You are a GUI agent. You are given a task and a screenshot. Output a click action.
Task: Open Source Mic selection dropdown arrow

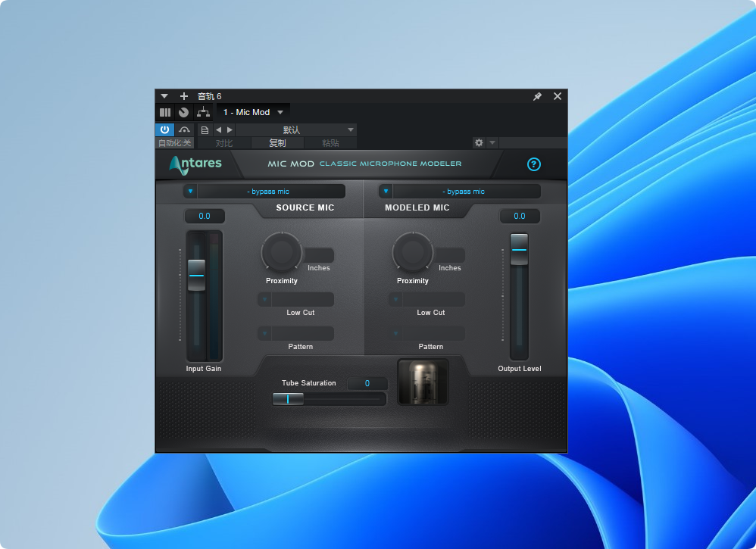(x=190, y=192)
